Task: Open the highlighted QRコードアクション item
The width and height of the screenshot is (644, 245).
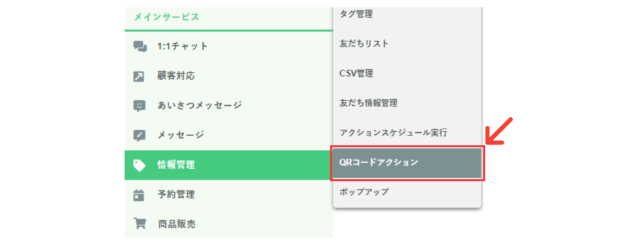Action: (x=407, y=162)
